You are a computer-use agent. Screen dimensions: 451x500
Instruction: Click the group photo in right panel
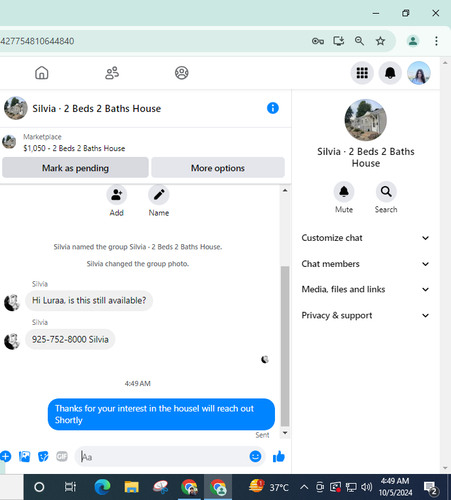366,120
